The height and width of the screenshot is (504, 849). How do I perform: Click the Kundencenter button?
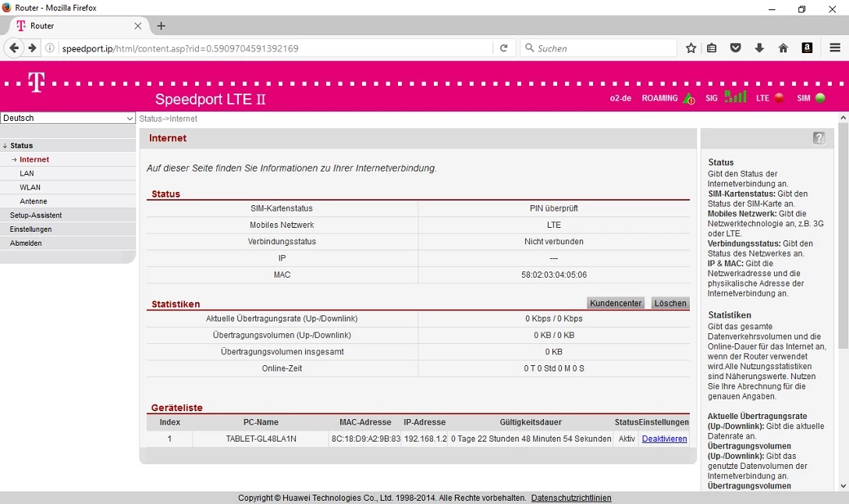tap(616, 303)
